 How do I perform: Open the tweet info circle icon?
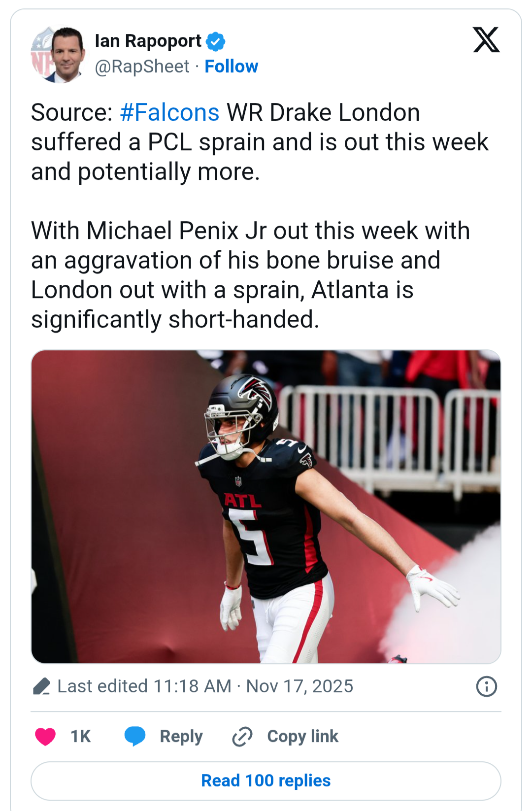tap(486, 686)
